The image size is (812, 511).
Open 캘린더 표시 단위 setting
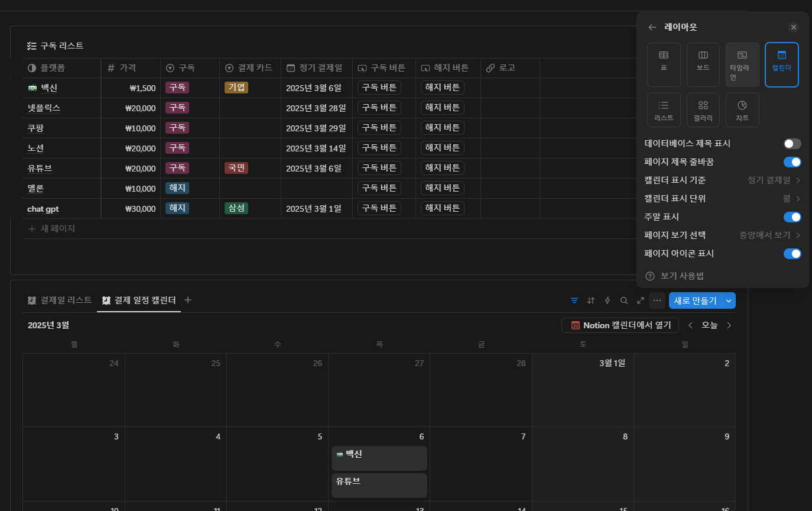coord(722,199)
